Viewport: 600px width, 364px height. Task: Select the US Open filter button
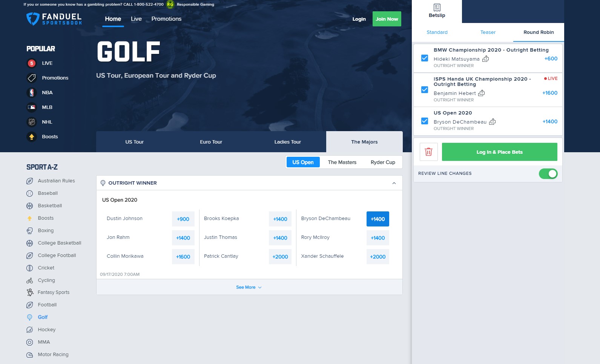tap(303, 162)
